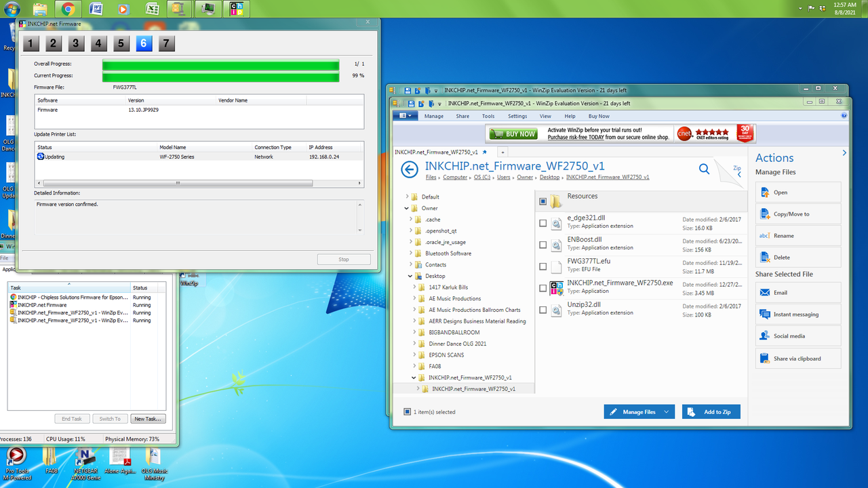The image size is (868, 488).
Task: Click step 3 in INKCHIP Firmware
Action: 76,44
